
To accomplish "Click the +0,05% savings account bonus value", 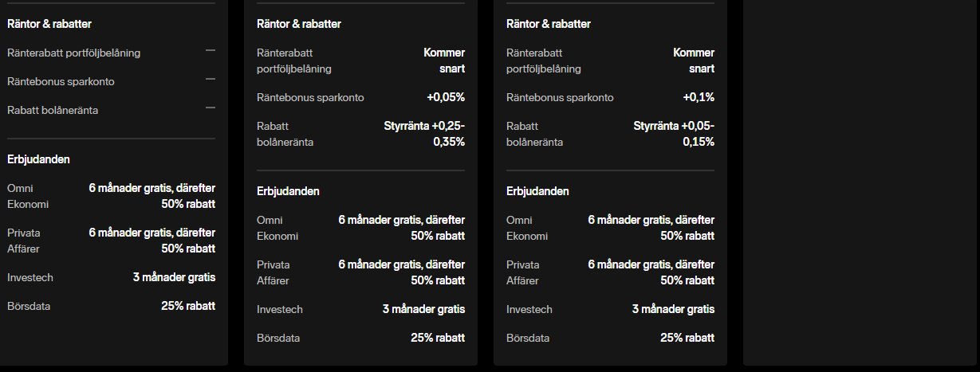I will [x=446, y=98].
